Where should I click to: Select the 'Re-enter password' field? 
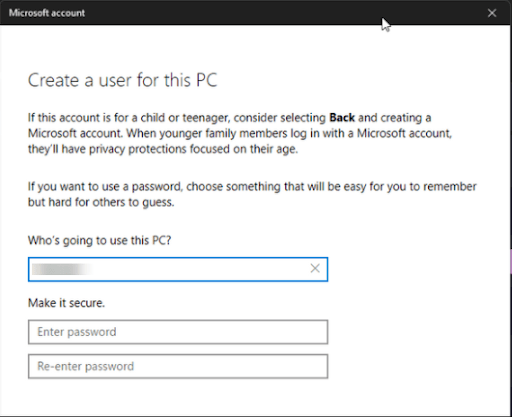coord(178,366)
